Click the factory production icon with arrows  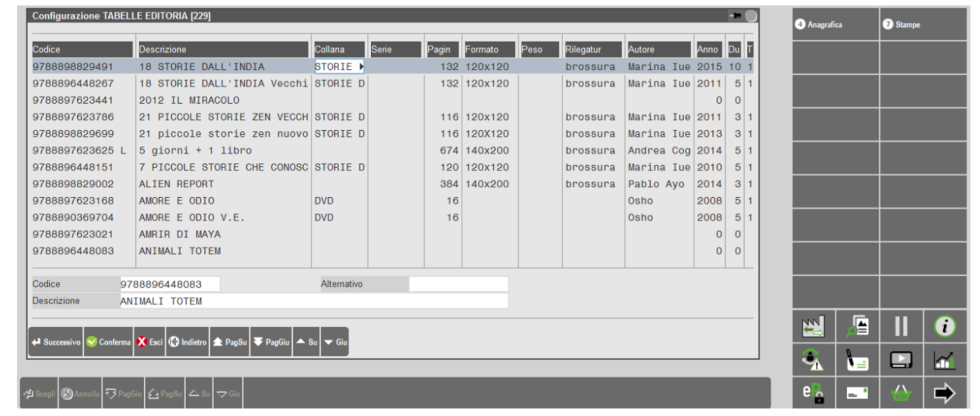(813, 327)
